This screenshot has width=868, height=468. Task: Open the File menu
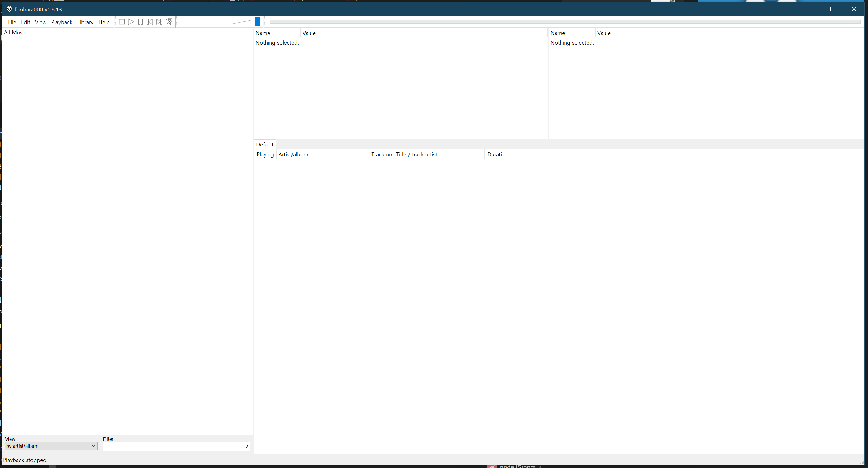[12, 22]
